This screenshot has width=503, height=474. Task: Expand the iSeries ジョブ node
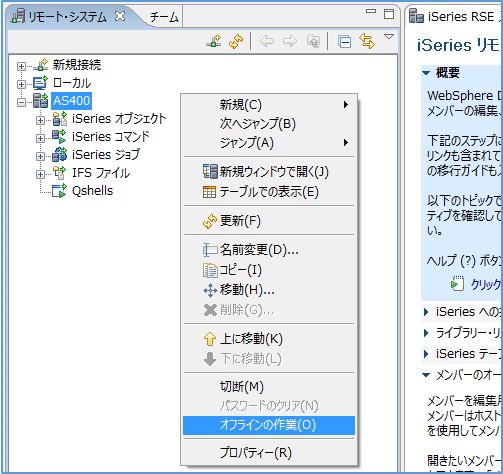pos(40,156)
